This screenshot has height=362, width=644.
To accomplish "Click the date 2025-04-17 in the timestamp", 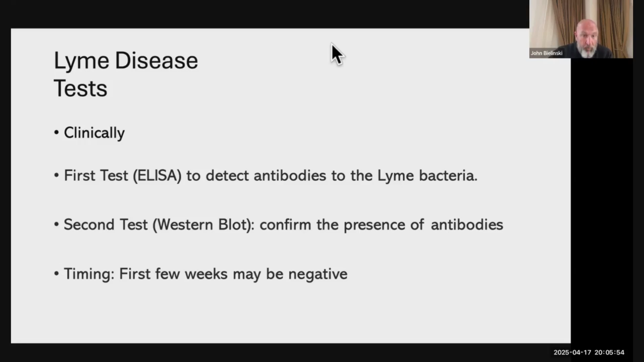I will tap(572, 352).
